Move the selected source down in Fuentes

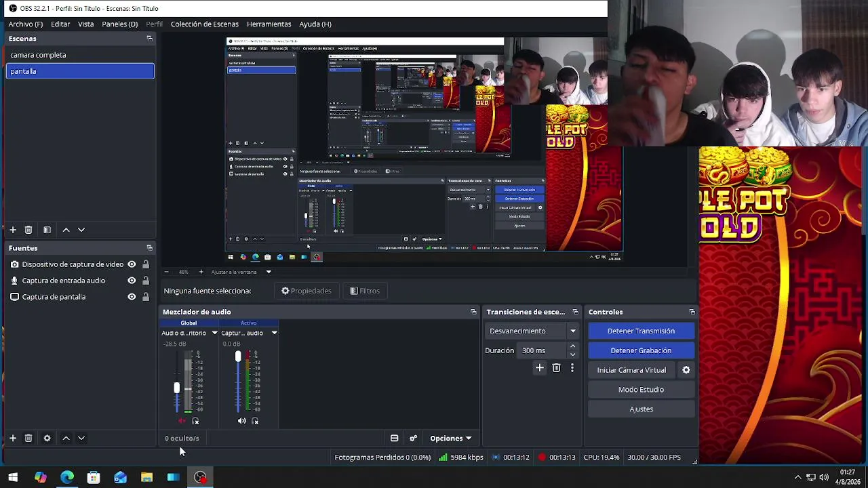(81, 438)
